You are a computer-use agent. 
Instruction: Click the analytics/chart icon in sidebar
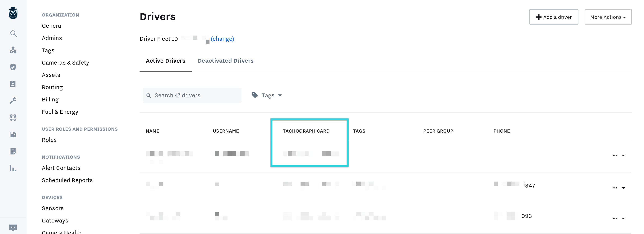(x=13, y=168)
